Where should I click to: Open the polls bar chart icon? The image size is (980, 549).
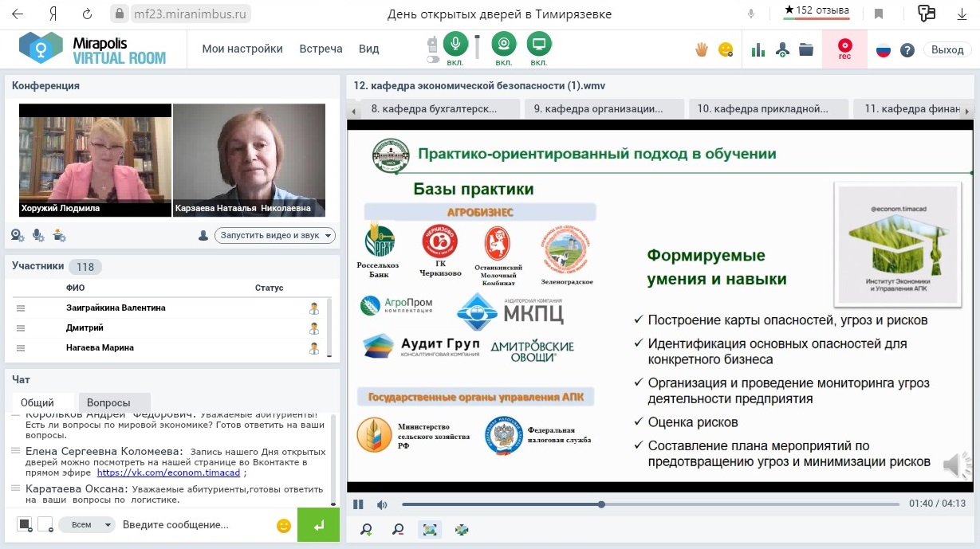click(758, 49)
